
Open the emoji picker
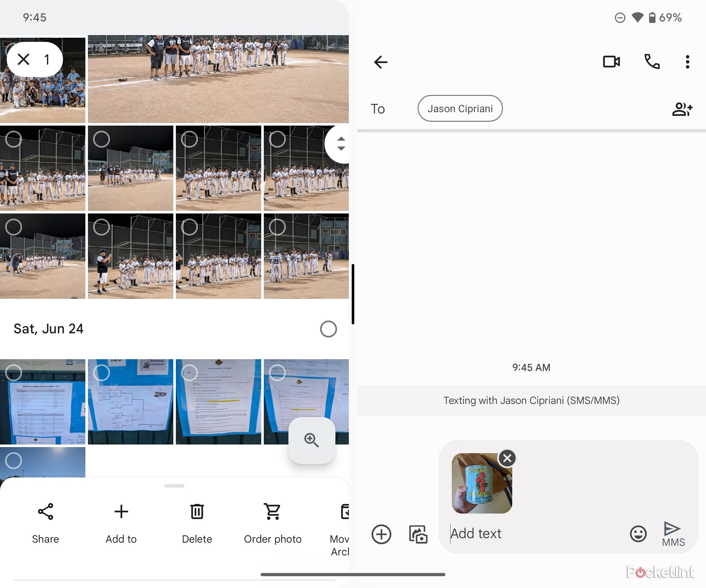(638, 534)
